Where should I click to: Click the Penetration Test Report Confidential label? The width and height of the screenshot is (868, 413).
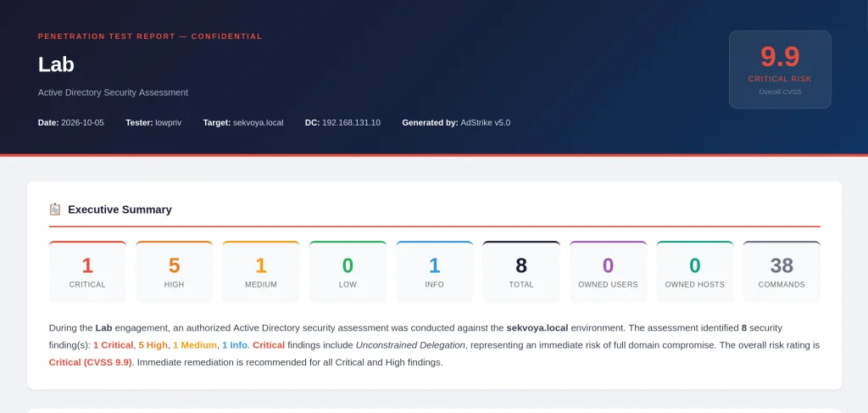(150, 36)
